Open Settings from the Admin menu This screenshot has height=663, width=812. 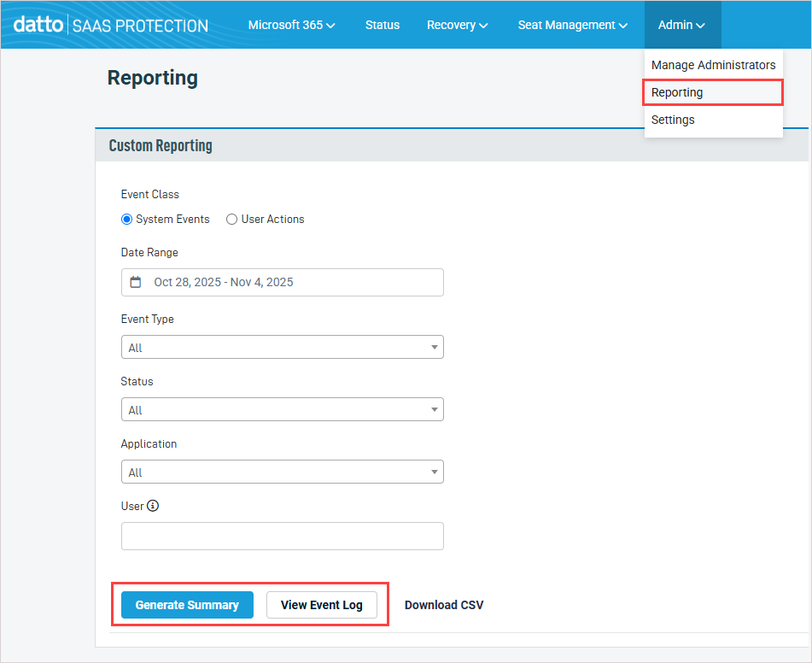[673, 120]
